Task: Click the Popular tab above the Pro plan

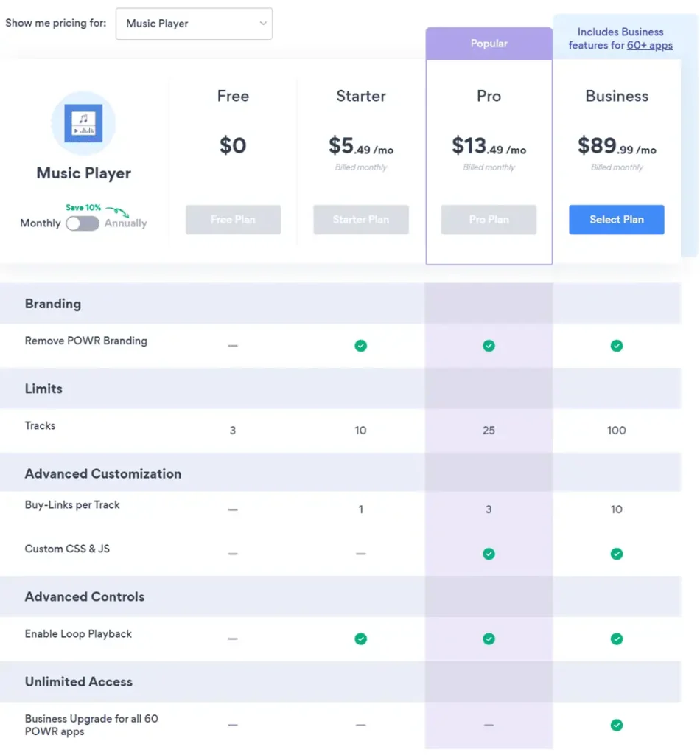Action: (x=489, y=44)
